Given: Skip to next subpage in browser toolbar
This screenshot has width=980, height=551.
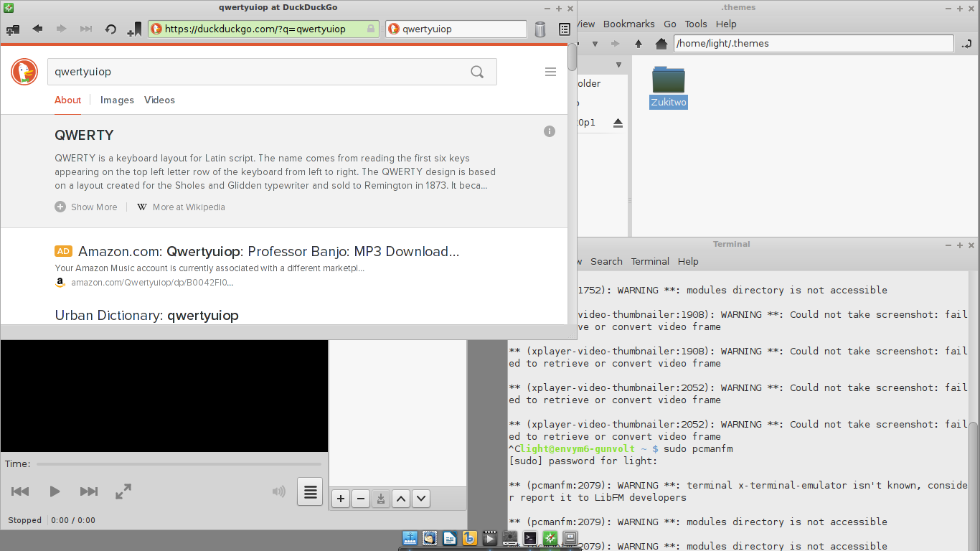Looking at the screenshot, I should 86,29.
